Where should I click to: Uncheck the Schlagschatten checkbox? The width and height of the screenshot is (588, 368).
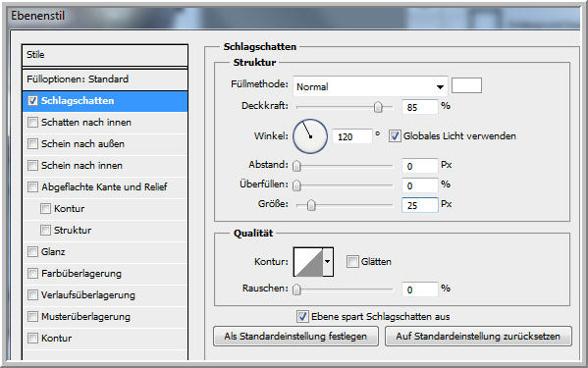[32, 101]
